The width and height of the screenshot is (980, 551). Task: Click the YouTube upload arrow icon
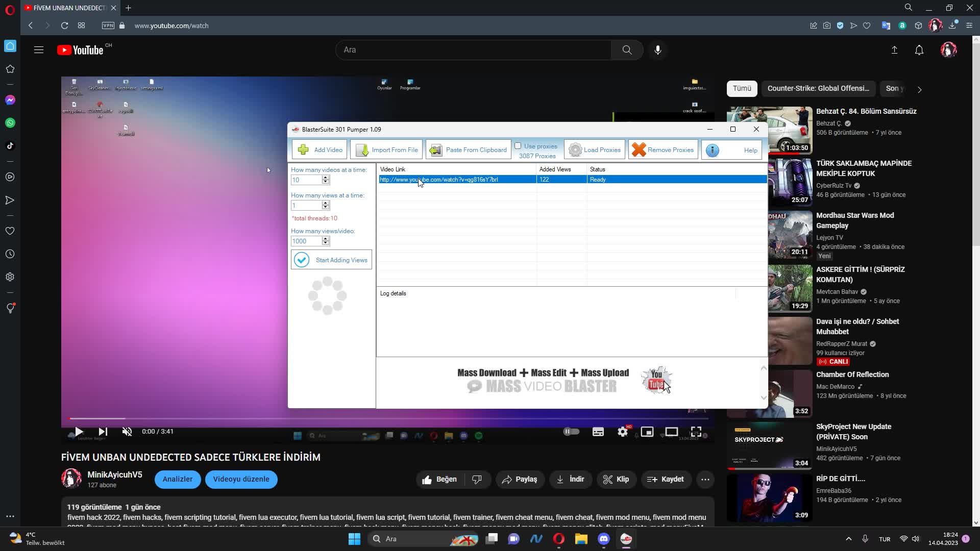click(894, 50)
